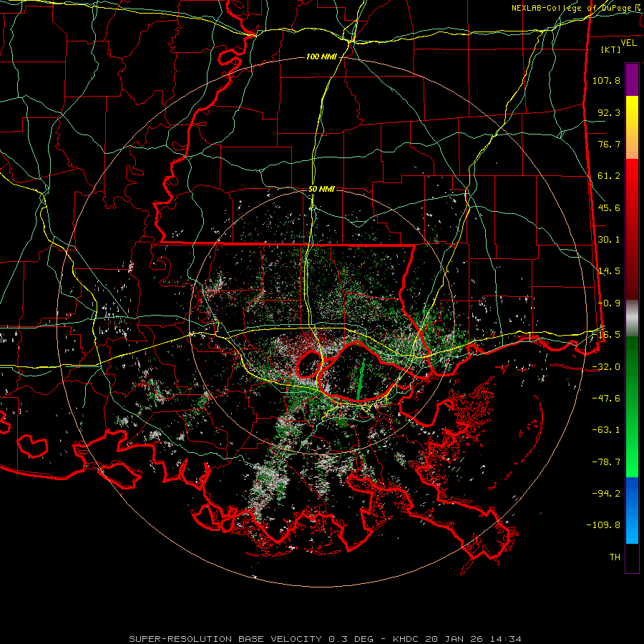The image size is (644, 644).
Task: Pick the gray segment of velocity color bar
Action: (x=632, y=318)
